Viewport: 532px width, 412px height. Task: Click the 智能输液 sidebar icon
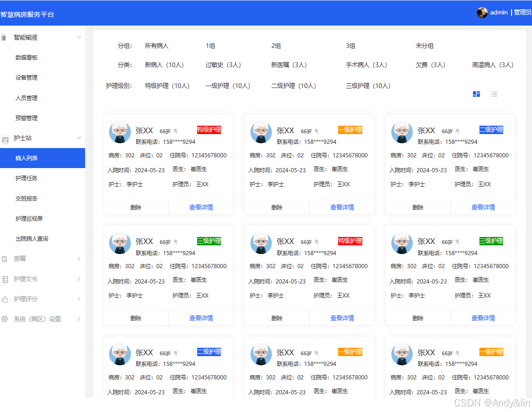[4, 37]
